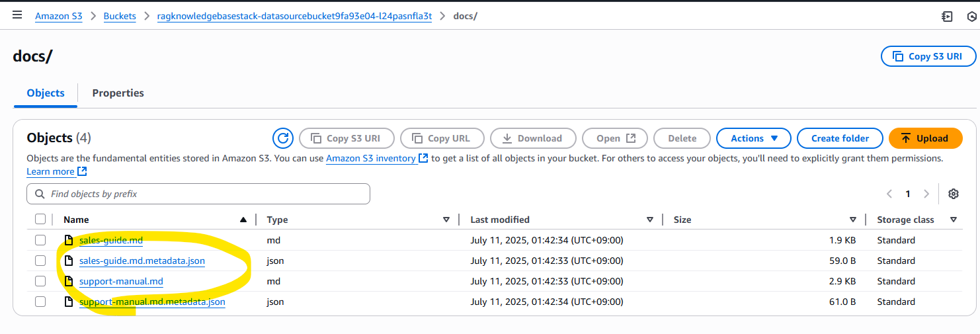Click the orange Upload button

[925, 138]
